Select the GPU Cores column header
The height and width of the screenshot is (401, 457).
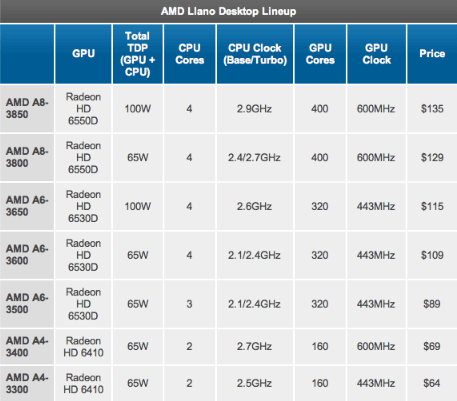[x=320, y=54]
